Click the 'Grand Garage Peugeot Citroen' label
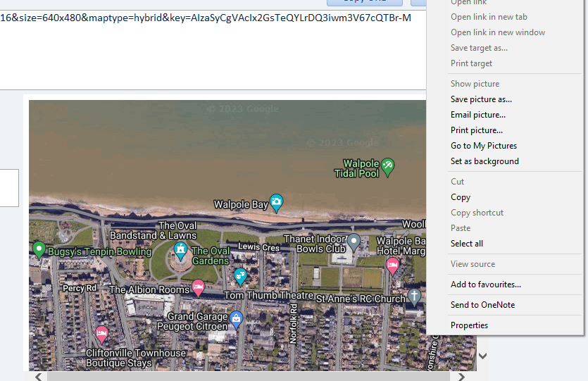This screenshot has width=588, height=381. (192, 321)
